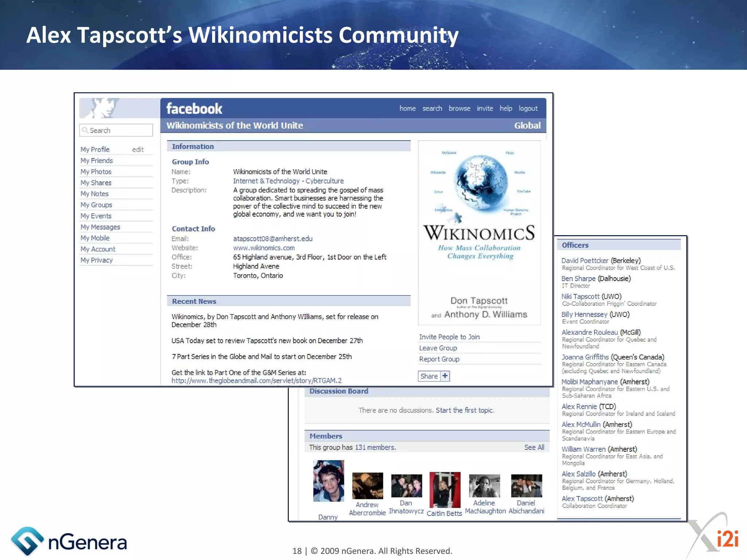Screen dimensions: 747x560
Task: Click the plus icon next to Share
Action: 445,376
